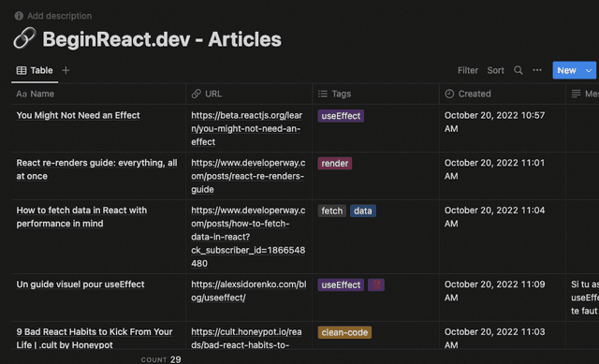This screenshot has width=599, height=364.
Task: Click the useEffect tag in the first row
Action: pyautogui.click(x=341, y=116)
